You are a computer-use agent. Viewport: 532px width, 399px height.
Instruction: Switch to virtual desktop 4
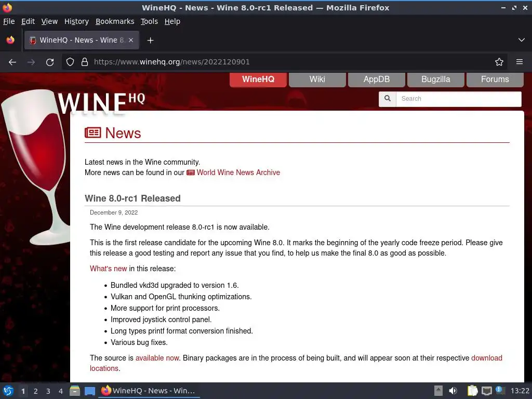click(x=61, y=391)
